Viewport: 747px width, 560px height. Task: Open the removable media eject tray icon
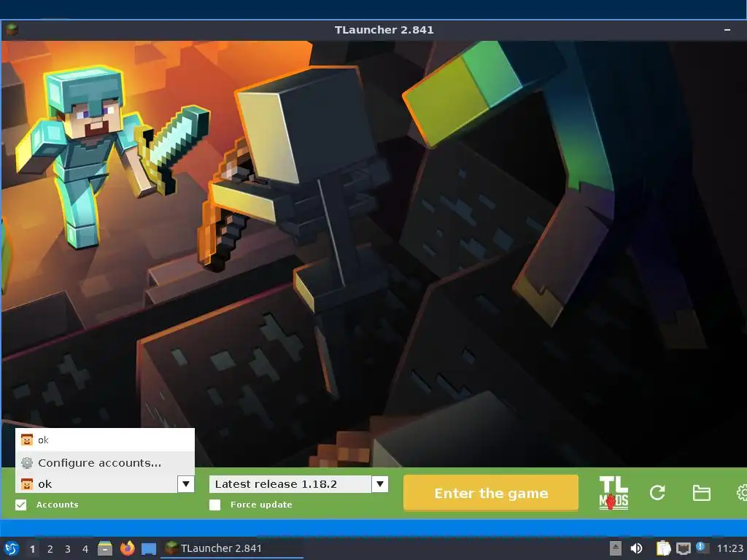(x=616, y=548)
